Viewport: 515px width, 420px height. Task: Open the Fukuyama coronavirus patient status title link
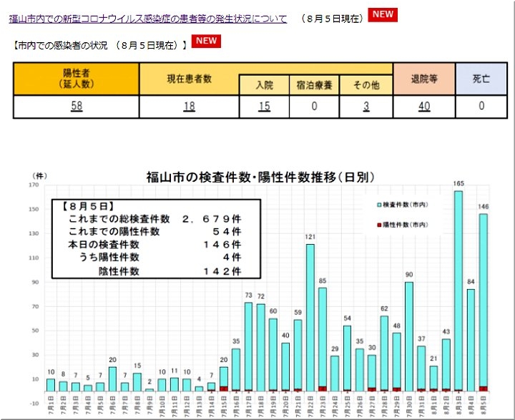coord(148,19)
